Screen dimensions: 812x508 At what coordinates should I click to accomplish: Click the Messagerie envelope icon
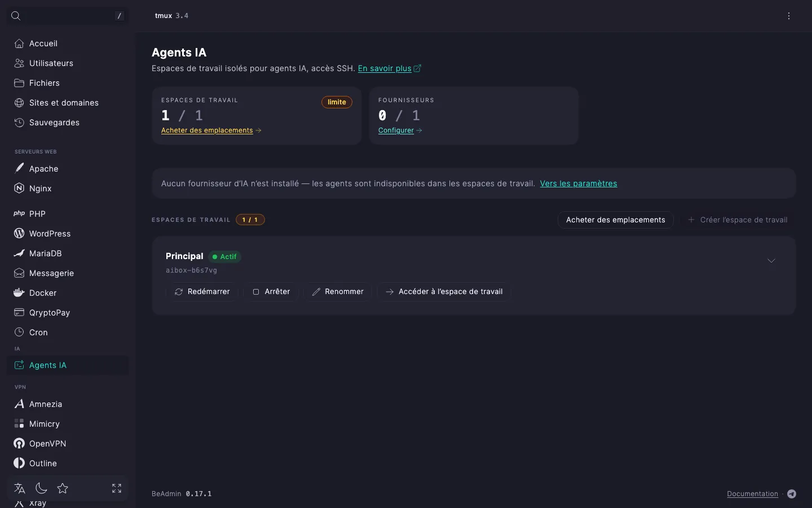[x=19, y=273]
